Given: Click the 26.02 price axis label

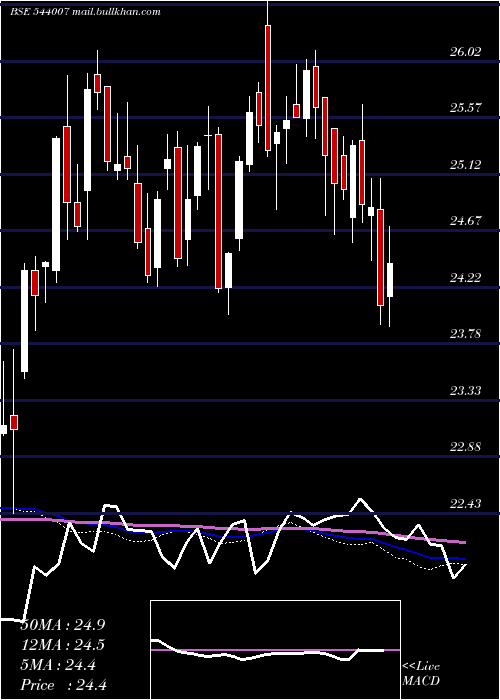Looking at the screenshot, I should coord(466,52).
